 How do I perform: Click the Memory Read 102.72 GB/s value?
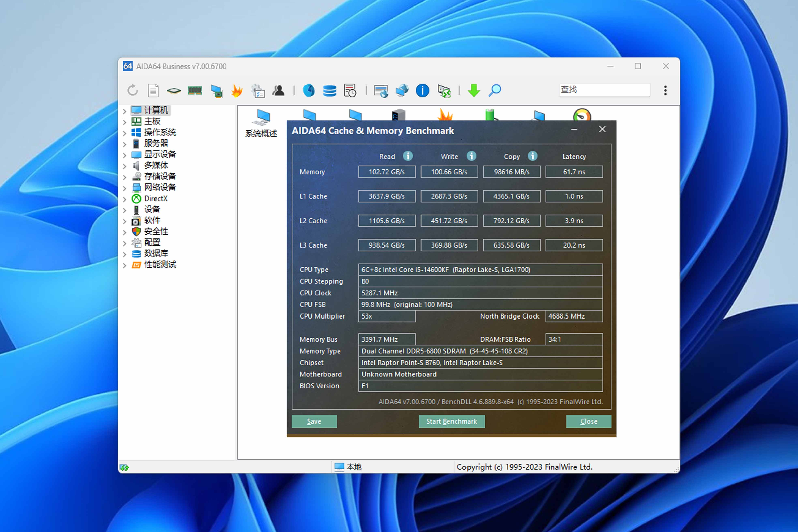(x=387, y=172)
